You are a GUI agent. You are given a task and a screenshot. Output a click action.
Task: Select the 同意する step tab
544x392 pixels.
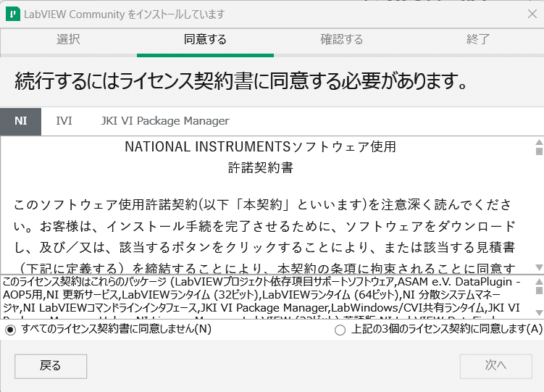point(205,39)
